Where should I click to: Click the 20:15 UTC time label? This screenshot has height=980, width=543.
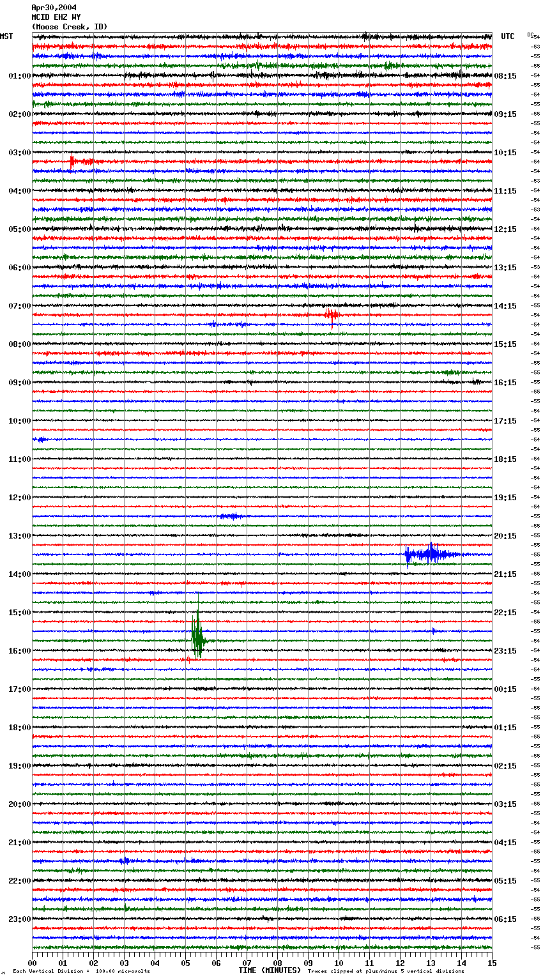point(505,536)
